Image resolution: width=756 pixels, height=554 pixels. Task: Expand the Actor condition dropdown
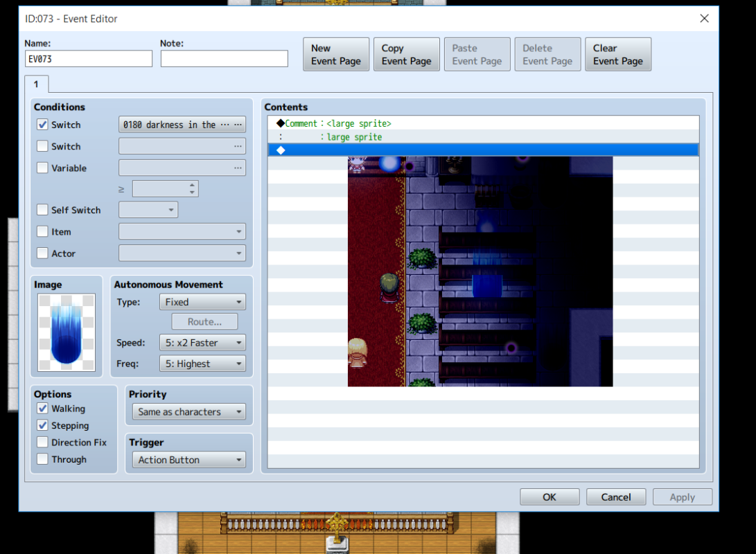point(182,253)
